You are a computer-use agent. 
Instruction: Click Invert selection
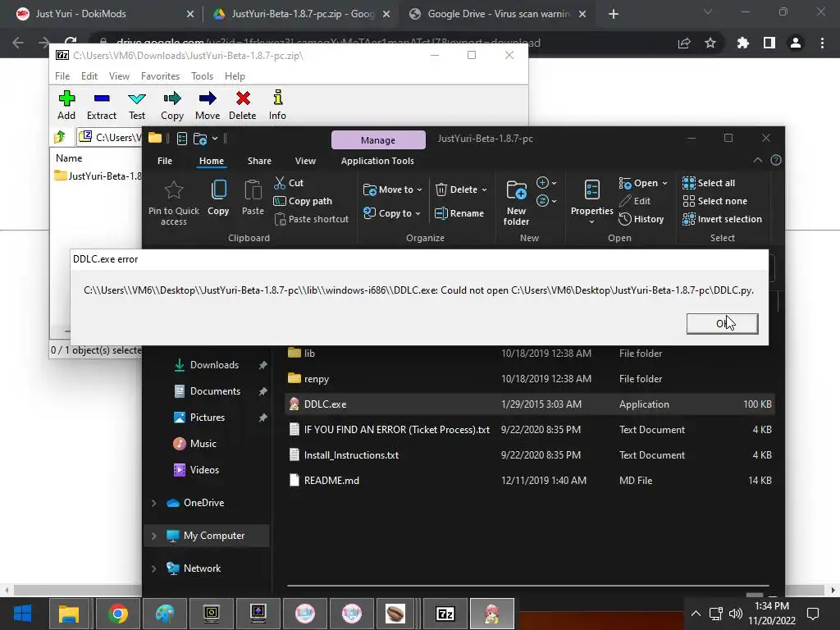tap(722, 219)
